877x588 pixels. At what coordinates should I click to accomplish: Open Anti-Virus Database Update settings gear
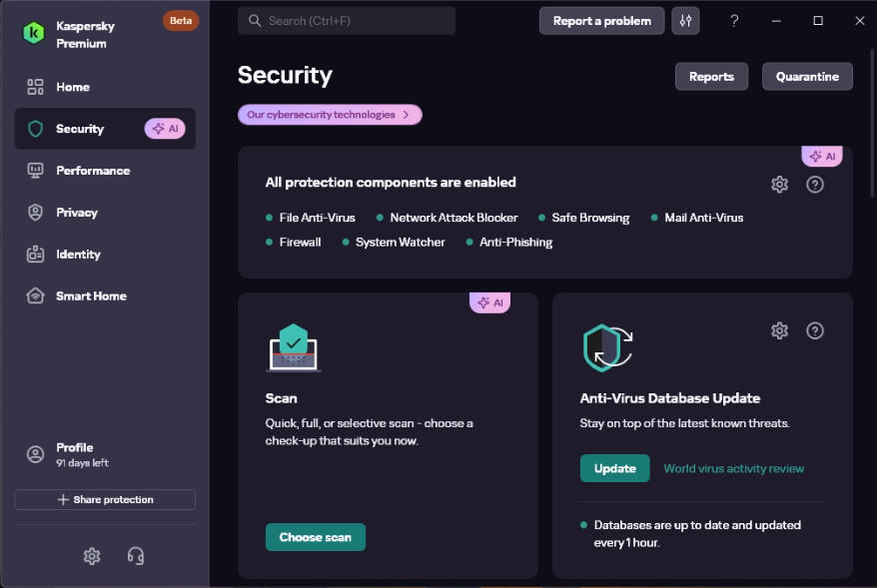pos(780,330)
